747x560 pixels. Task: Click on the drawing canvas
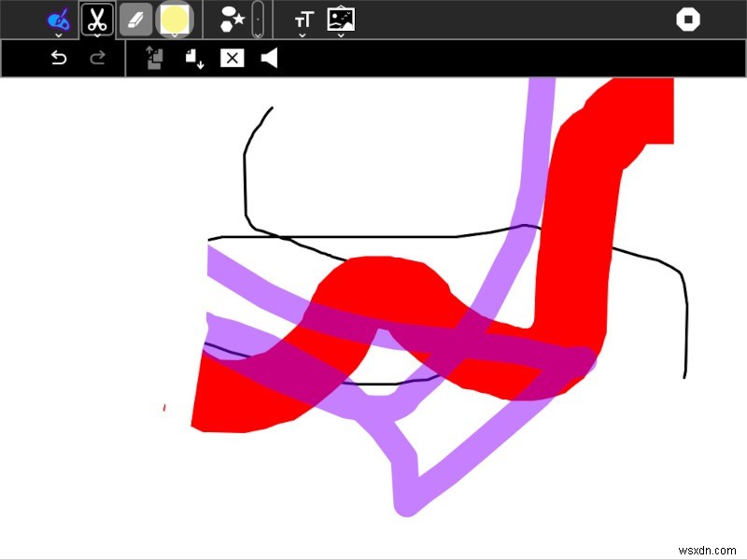pos(373,318)
